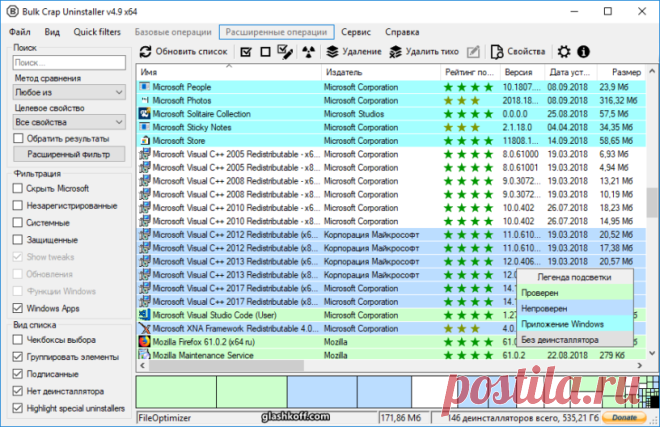Sort by Издатель column header

381,72
